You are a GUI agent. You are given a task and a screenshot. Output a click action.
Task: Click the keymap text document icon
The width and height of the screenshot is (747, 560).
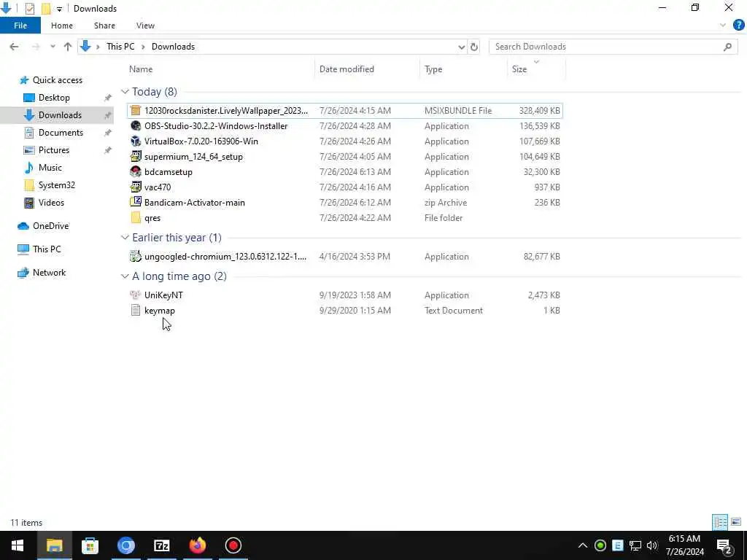click(136, 310)
